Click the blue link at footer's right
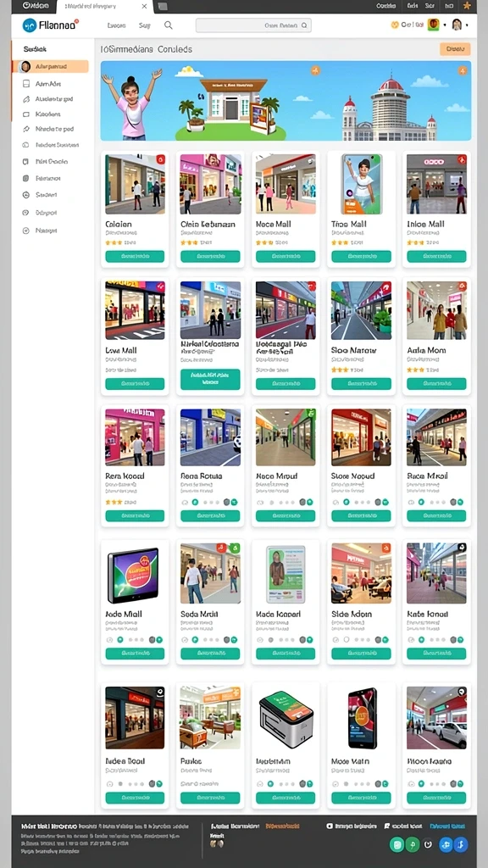The image size is (488, 868). tap(447, 826)
